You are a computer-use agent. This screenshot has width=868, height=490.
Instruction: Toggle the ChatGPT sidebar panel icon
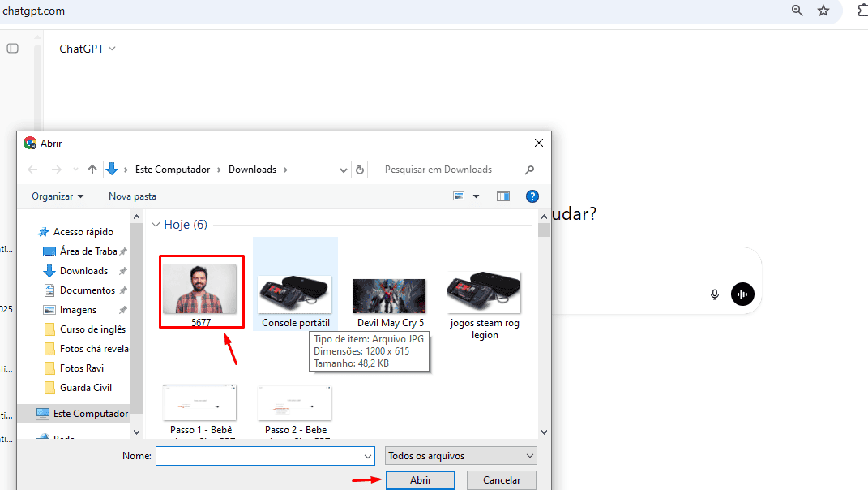pos(12,49)
